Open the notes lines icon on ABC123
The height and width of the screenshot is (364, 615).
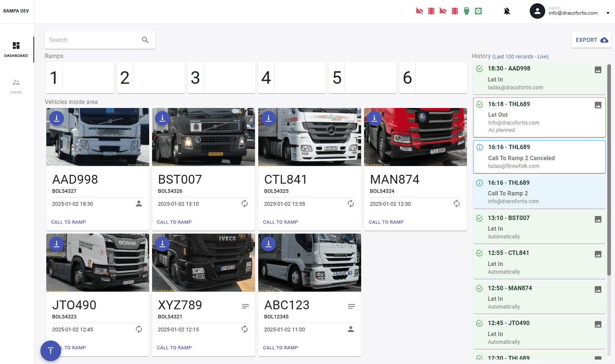pyautogui.click(x=352, y=306)
